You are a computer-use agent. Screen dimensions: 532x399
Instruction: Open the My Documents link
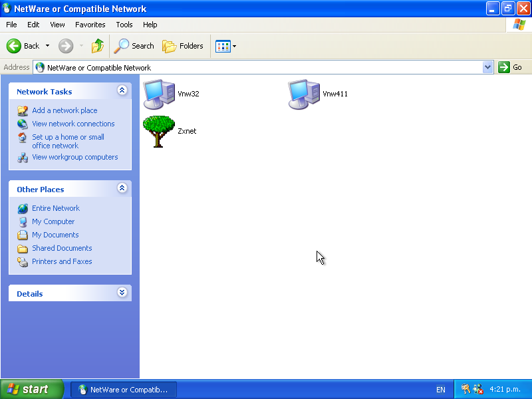click(55, 235)
